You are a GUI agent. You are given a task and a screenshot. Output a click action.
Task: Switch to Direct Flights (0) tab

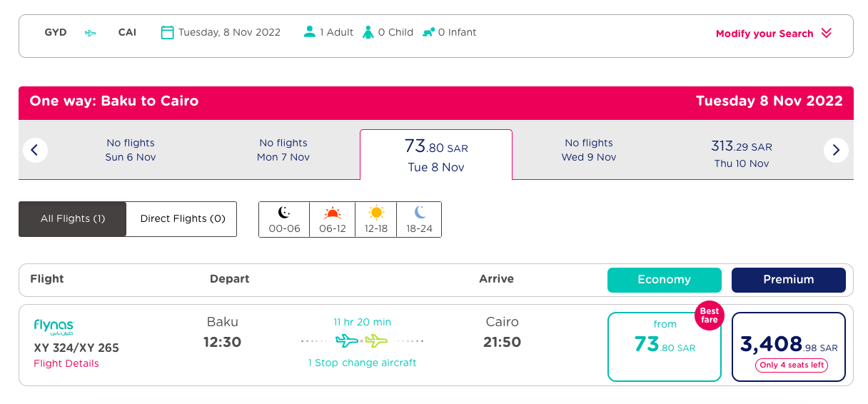183,219
